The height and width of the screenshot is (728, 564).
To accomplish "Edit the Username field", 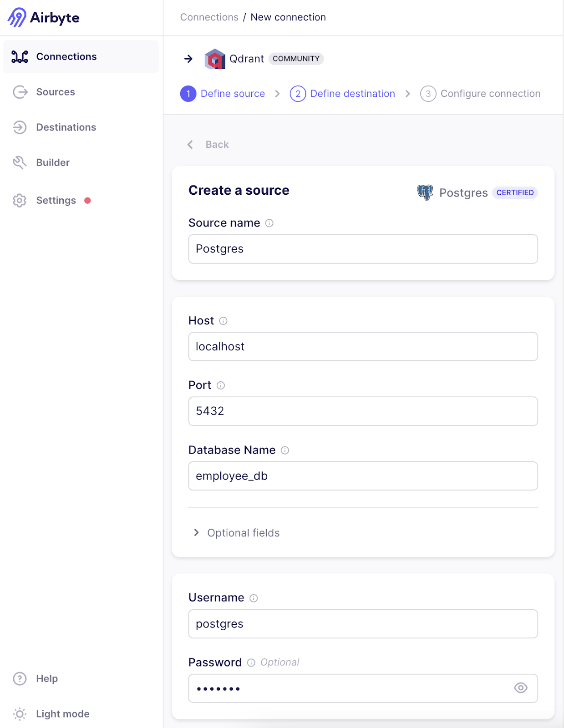I will (x=363, y=624).
